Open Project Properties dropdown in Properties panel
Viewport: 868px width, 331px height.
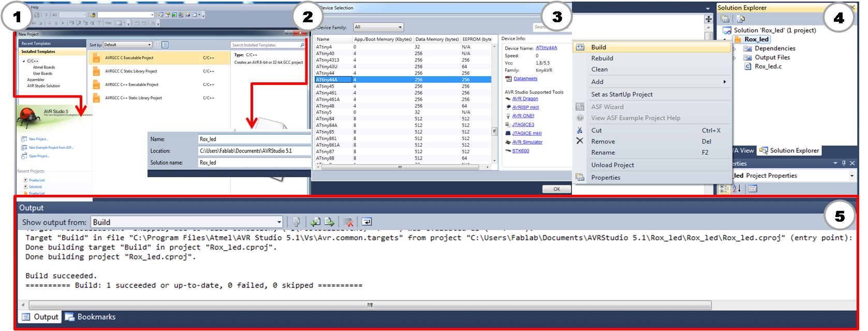click(852, 176)
